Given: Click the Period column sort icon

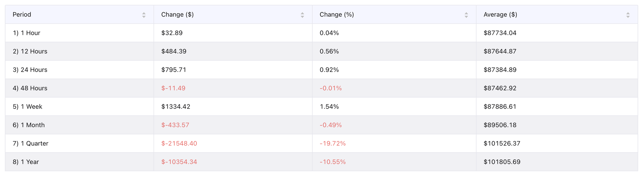Looking at the screenshot, I should pos(144,15).
